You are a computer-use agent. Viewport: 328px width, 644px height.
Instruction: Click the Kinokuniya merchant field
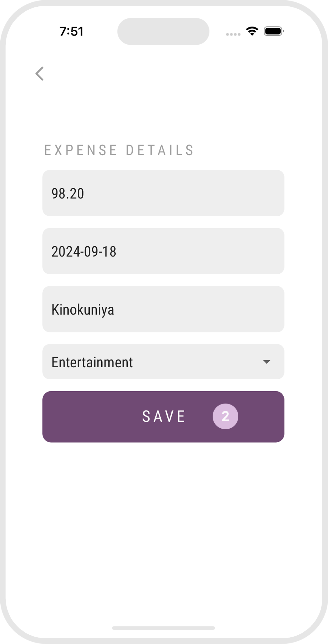[x=163, y=309]
